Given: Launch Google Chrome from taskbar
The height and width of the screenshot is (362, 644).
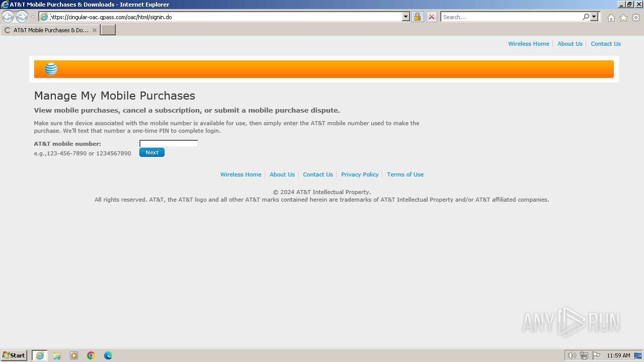Looking at the screenshot, I should click(x=91, y=355).
